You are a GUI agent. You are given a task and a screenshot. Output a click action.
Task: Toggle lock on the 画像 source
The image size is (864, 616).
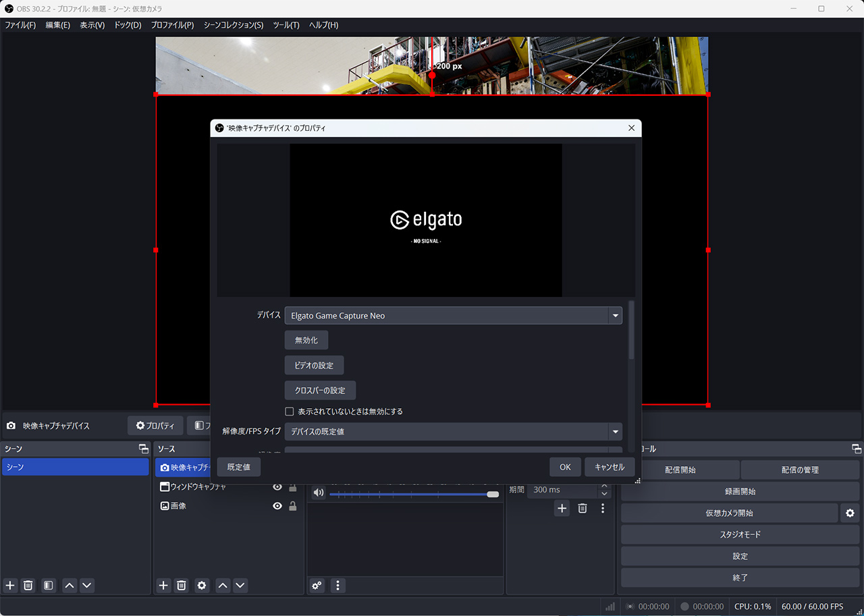tap(293, 506)
